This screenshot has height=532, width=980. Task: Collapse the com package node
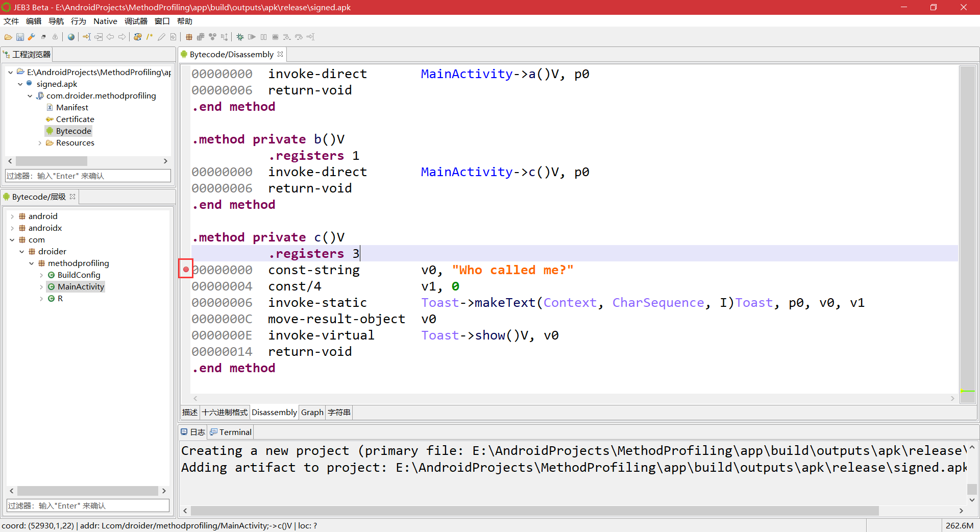[12, 240]
